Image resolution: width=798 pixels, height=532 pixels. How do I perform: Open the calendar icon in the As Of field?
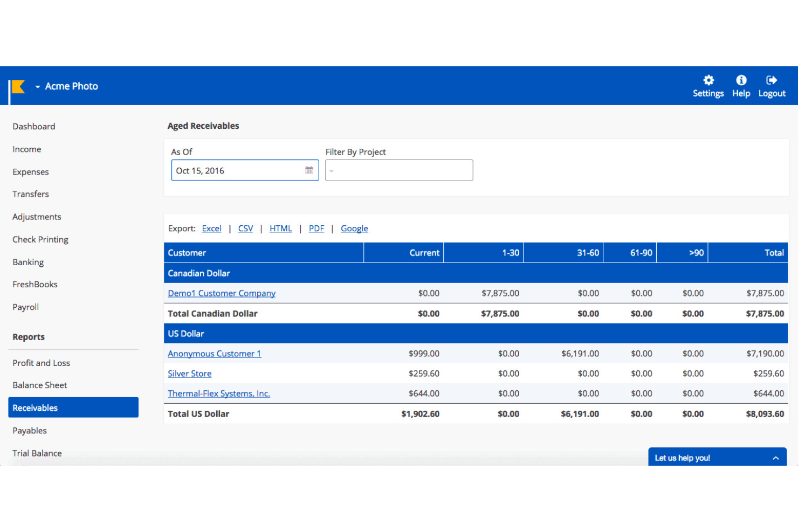(308, 170)
